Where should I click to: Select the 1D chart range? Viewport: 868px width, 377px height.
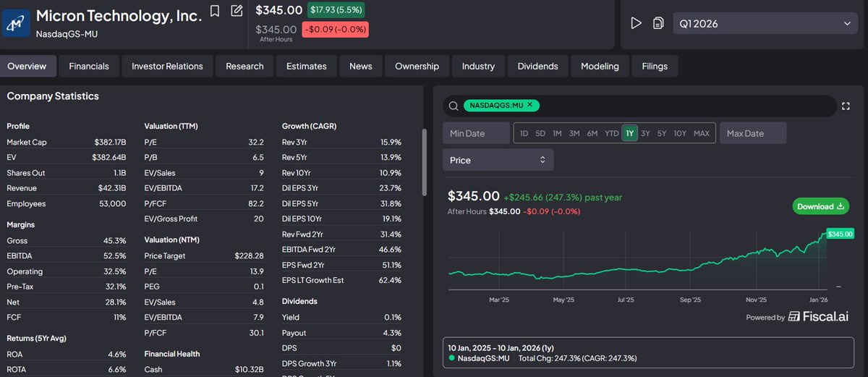[524, 133]
